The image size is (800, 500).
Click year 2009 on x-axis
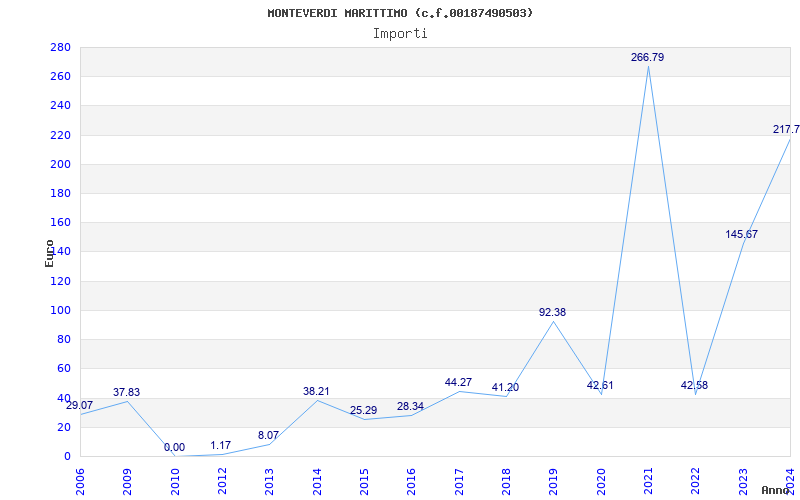[x=128, y=481]
